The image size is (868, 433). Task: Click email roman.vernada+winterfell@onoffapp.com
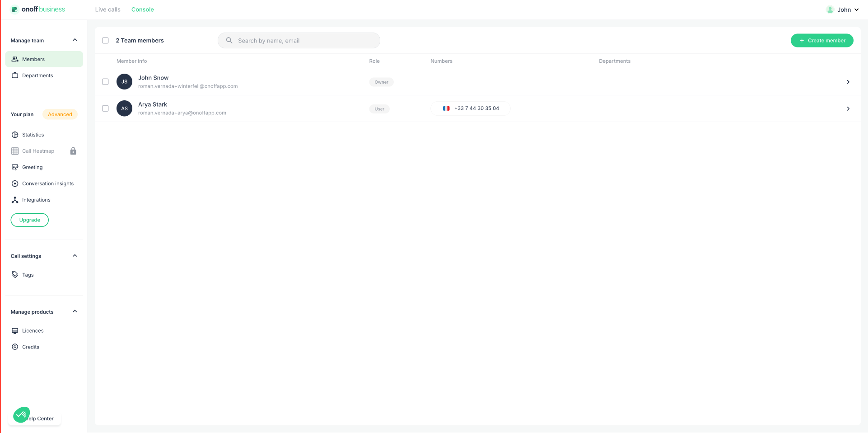pos(188,86)
